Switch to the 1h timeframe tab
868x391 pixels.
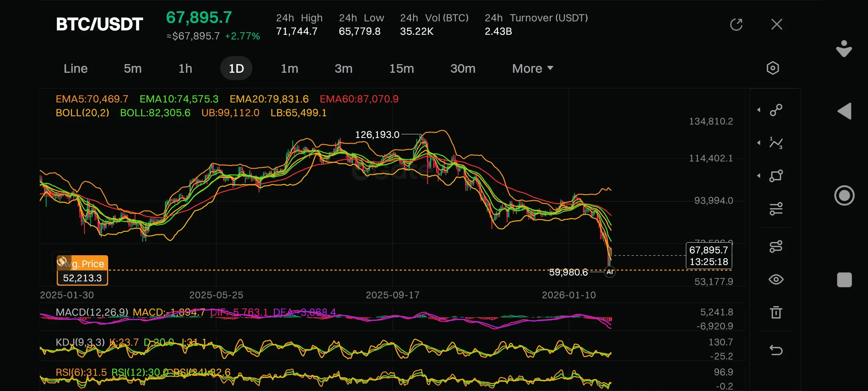(185, 68)
